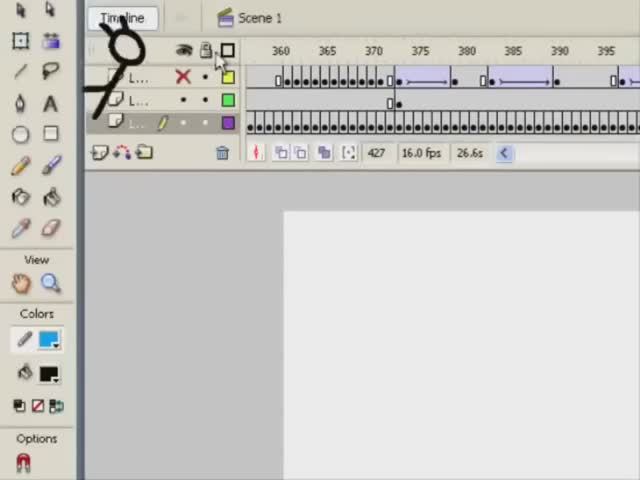Click the Timeline toggle button
The image size is (640, 480).
point(122,18)
